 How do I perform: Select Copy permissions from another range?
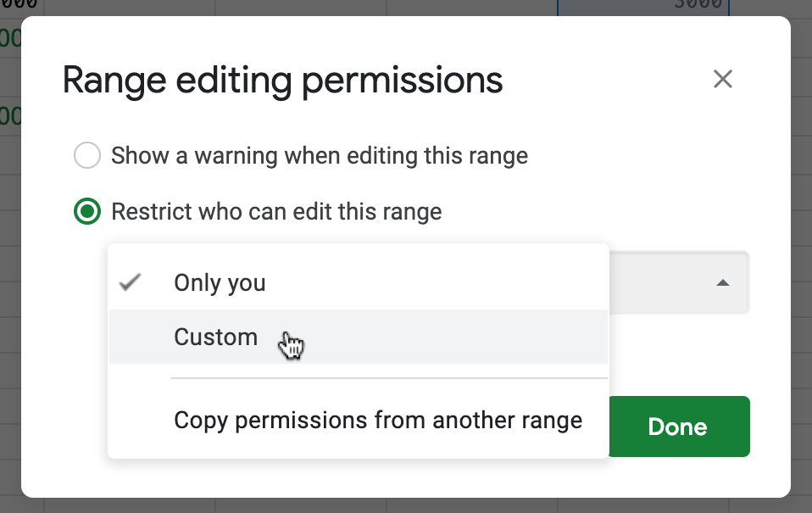tap(377, 421)
